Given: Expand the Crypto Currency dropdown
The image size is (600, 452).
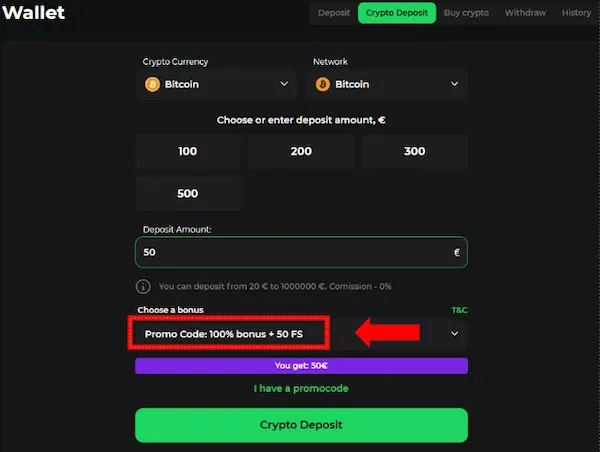Looking at the screenshot, I should 284,85.
